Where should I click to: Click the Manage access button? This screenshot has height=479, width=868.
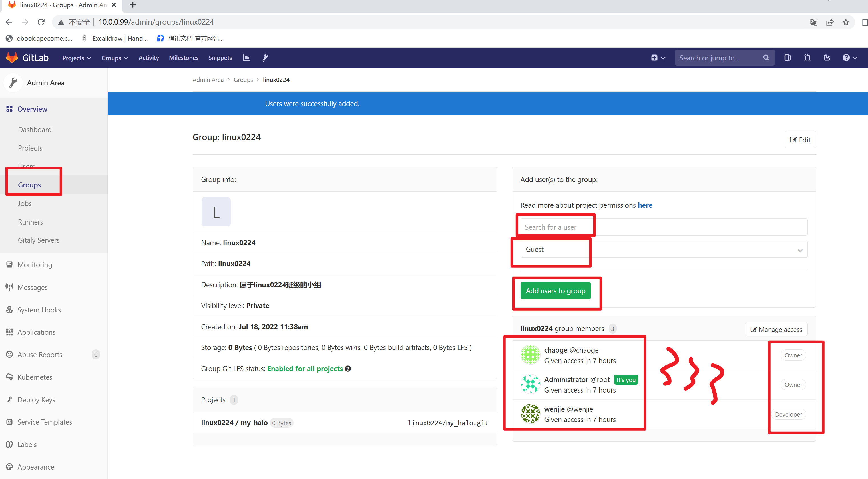(776, 329)
